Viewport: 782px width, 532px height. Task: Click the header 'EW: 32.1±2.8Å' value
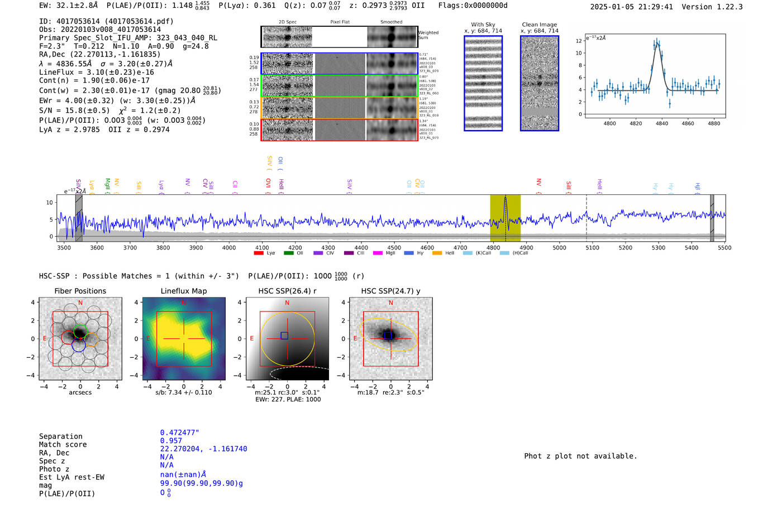[x=68, y=6]
